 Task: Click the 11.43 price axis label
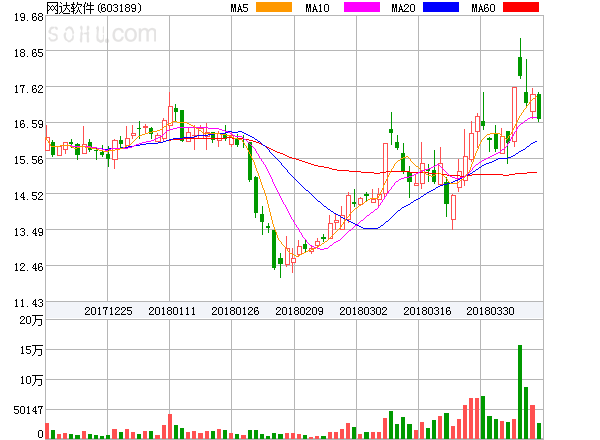pos(29,303)
